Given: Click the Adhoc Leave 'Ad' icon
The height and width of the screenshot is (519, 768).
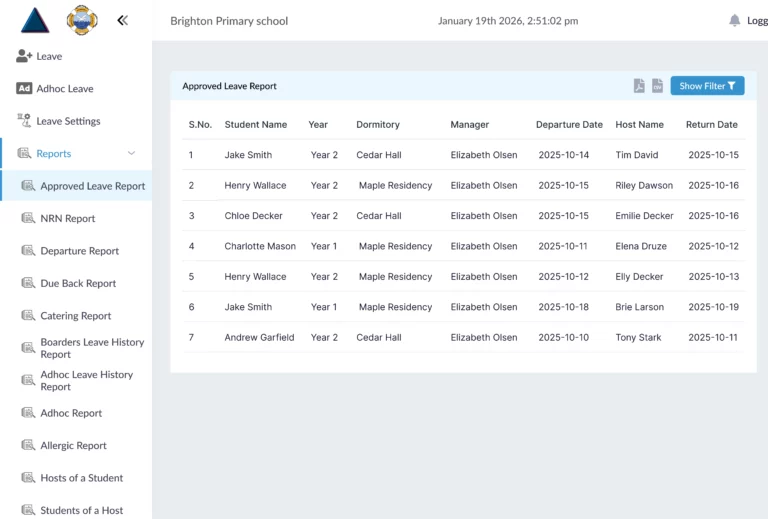Looking at the screenshot, I should click(24, 89).
